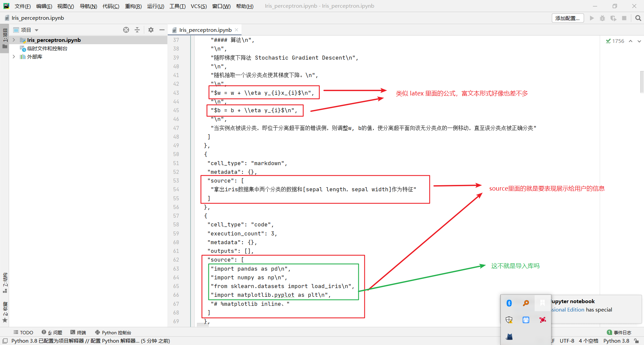Click the 添加配置... button

(568, 18)
